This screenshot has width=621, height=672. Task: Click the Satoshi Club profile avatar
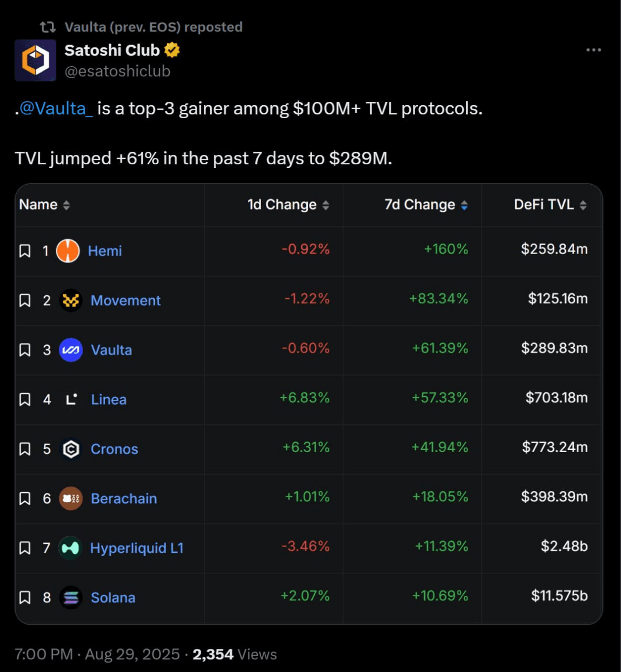click(x=35, y=60)
